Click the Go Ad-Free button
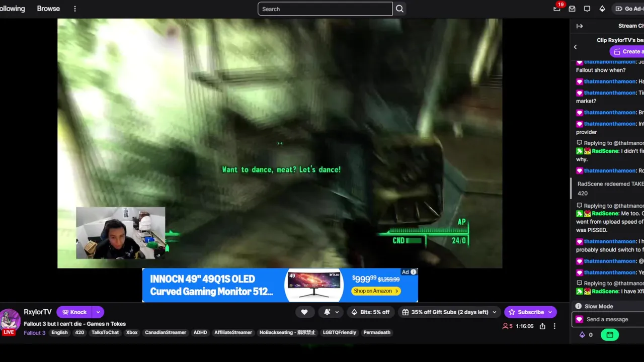This screenshot has width=644, height=362. point(628,9)
